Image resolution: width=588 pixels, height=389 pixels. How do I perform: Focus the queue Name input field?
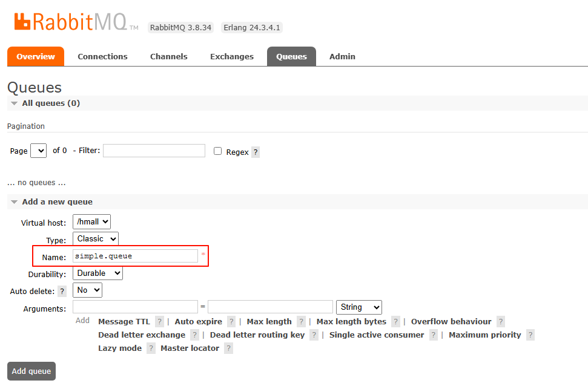pyautogui.click(x=136, y=256)
